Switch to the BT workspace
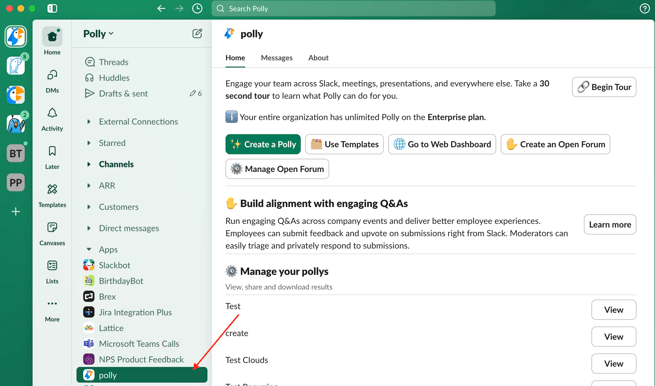This screenshot has width=655, height=386. [x=16, y=153]
